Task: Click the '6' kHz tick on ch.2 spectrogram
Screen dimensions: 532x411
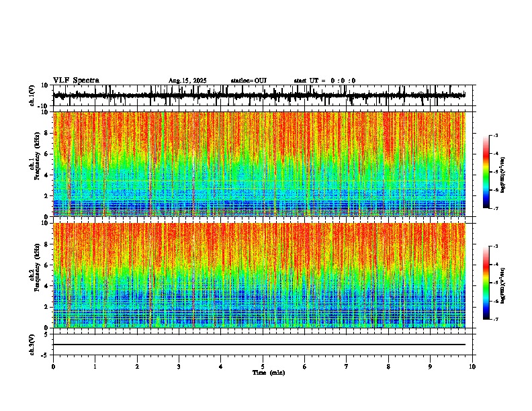Action: (47, 265)
